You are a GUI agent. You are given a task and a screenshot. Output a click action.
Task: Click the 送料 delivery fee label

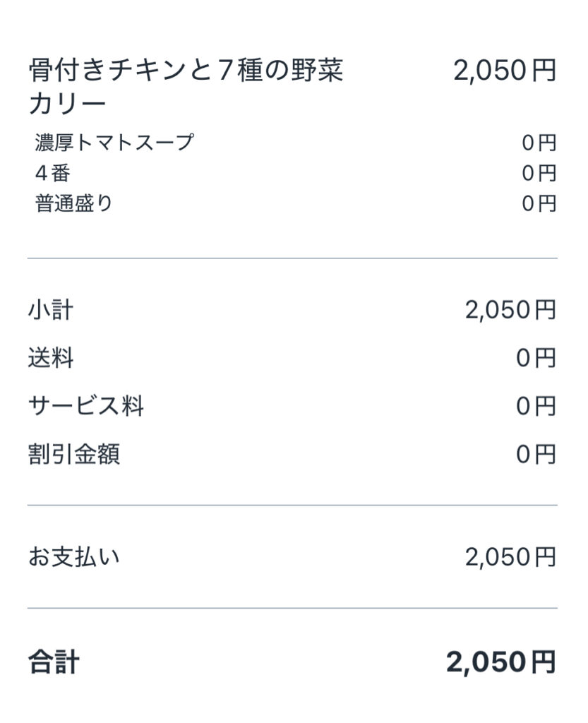tap(50, 359)
